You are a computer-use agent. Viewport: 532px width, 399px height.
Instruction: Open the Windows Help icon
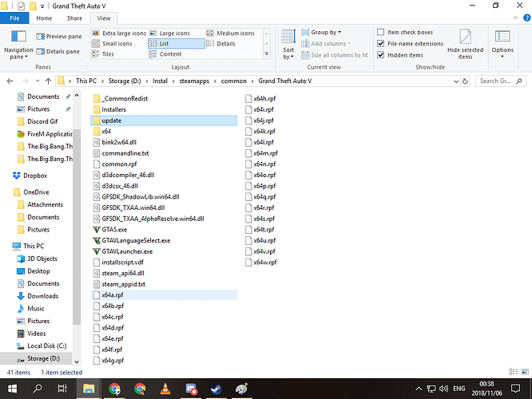coord(527,18)
